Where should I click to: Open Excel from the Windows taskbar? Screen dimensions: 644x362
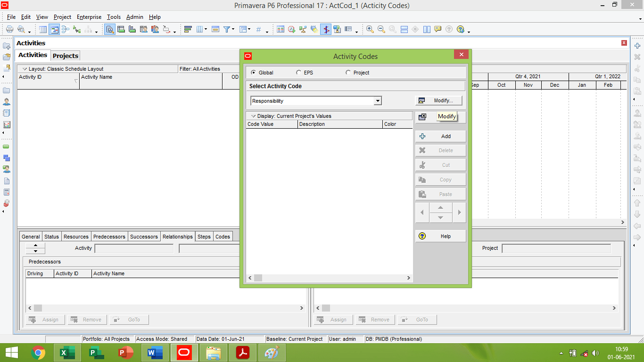tap(67, 353)
